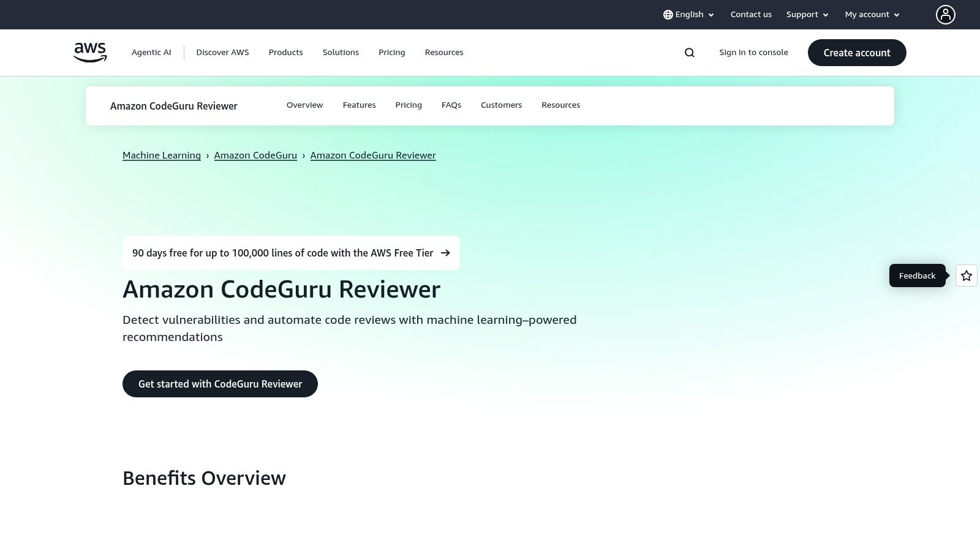The width and height of the screenshot is (980, 551).
Task: Open the Customers section tab
Action: click(501, 105)
